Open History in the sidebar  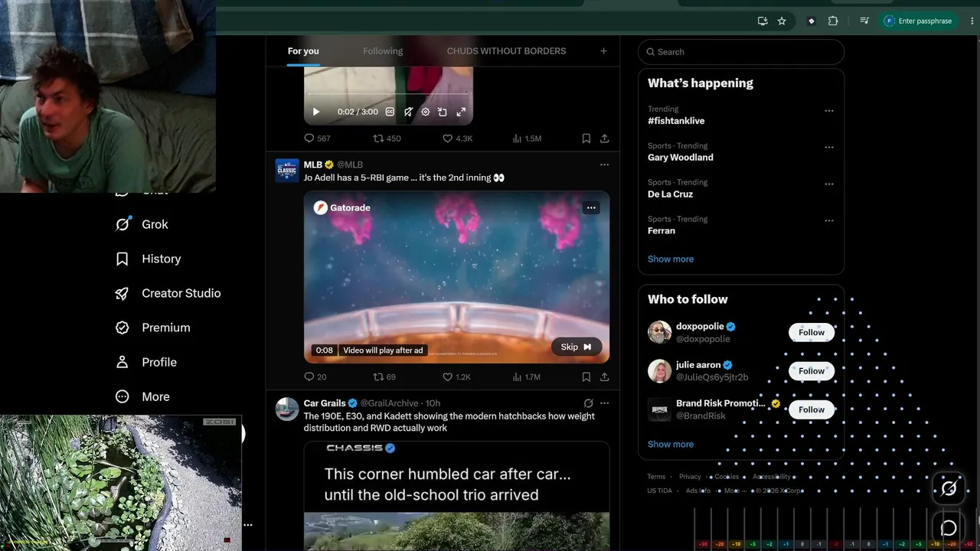149,259
